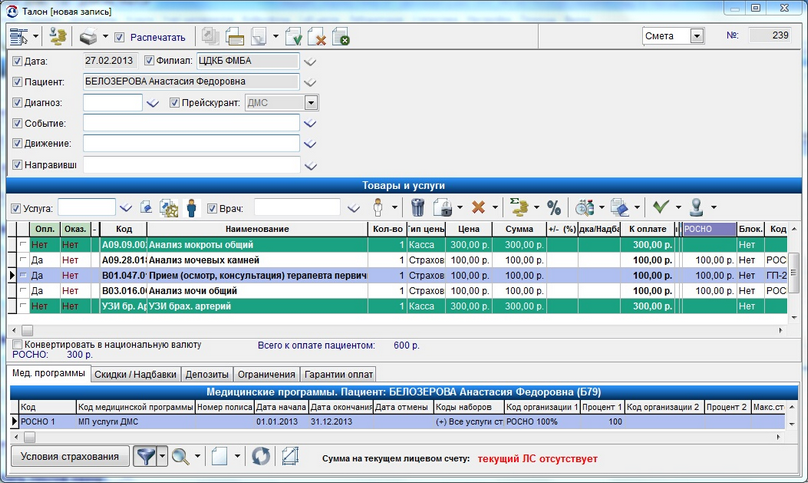The image size is (808, 483).
Task: Click the rubber stamp icon
Action: tap(697, 207)
